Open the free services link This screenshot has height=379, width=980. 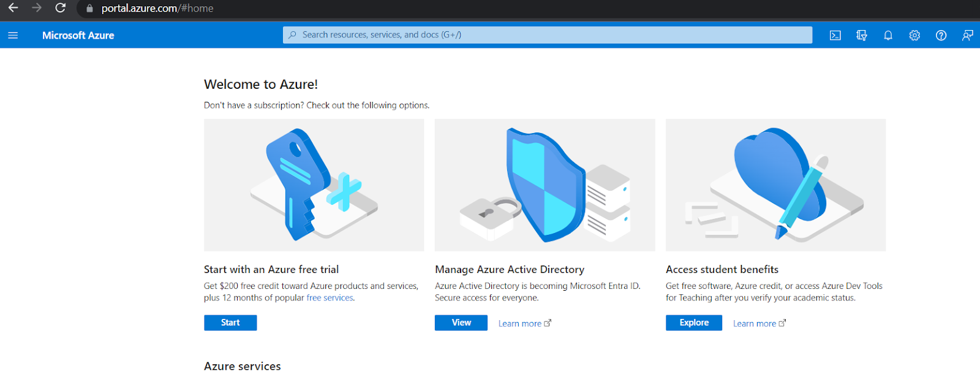pyautogui.click(x=330, y=298)
